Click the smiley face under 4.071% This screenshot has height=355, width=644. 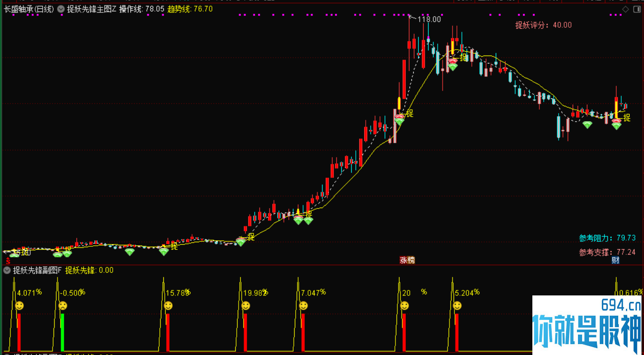[x=19, y=306]
